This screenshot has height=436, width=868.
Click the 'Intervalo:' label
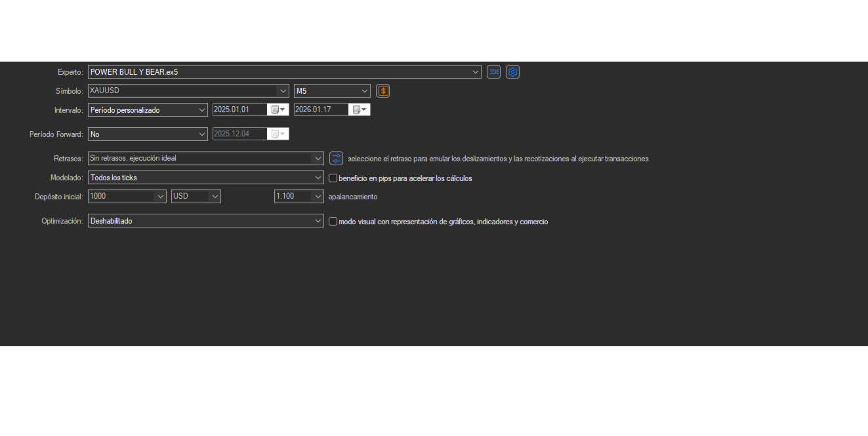pyautogui.click(x=69, y=110)
